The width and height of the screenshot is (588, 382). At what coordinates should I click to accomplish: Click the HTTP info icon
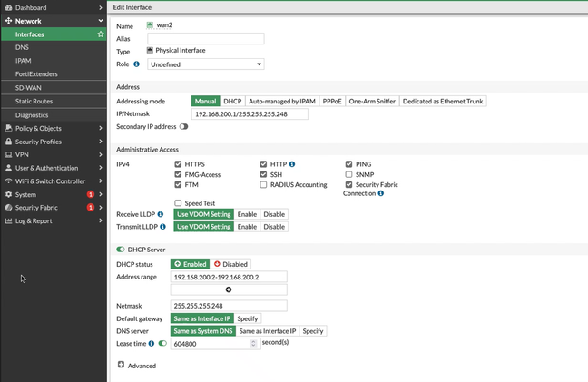click(293, 164)
